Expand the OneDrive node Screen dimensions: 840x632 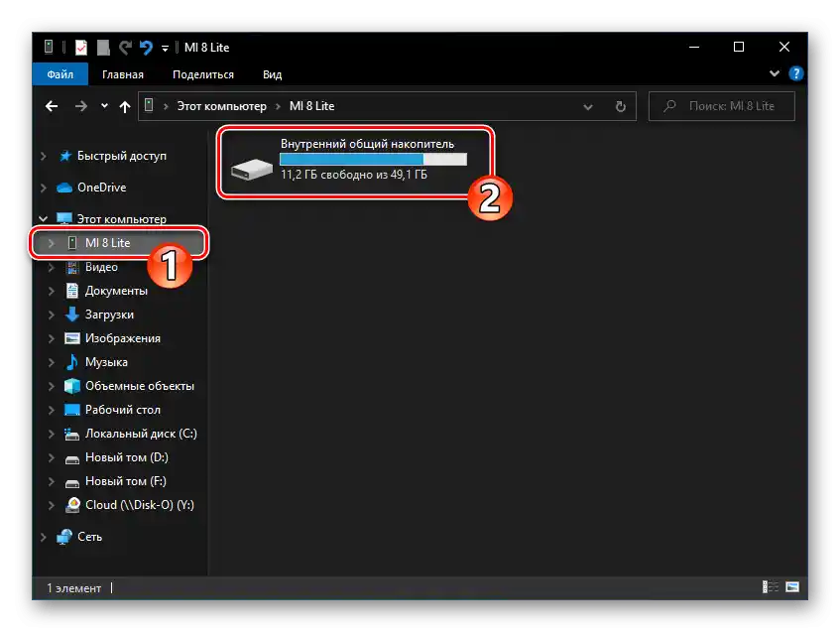coord(44,188)
